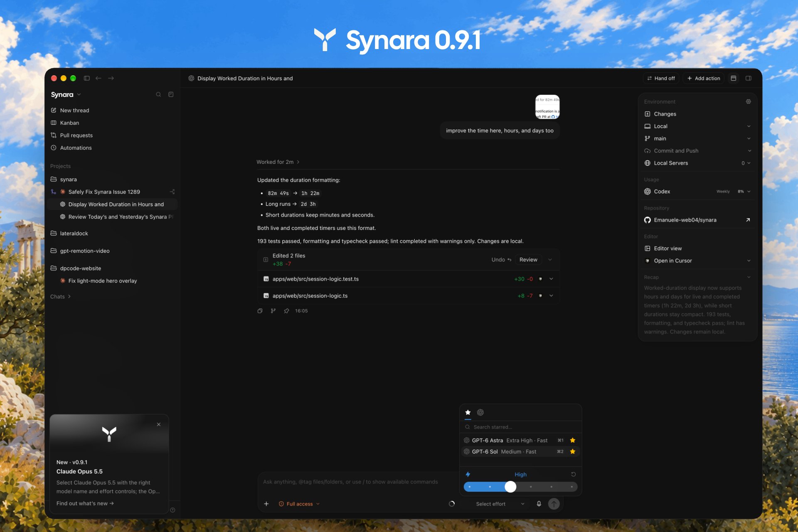Start voice input with the microphone

[539, 504]
